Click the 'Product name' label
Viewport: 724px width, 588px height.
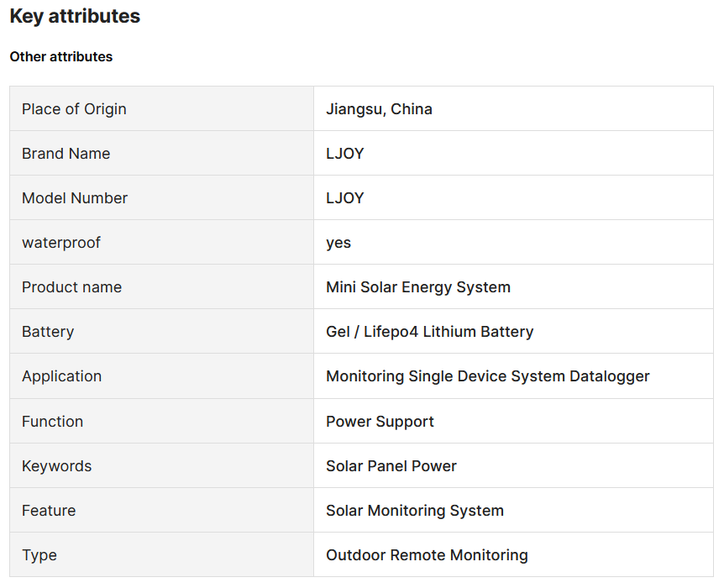pyautogui.click(x=71, y=287)
